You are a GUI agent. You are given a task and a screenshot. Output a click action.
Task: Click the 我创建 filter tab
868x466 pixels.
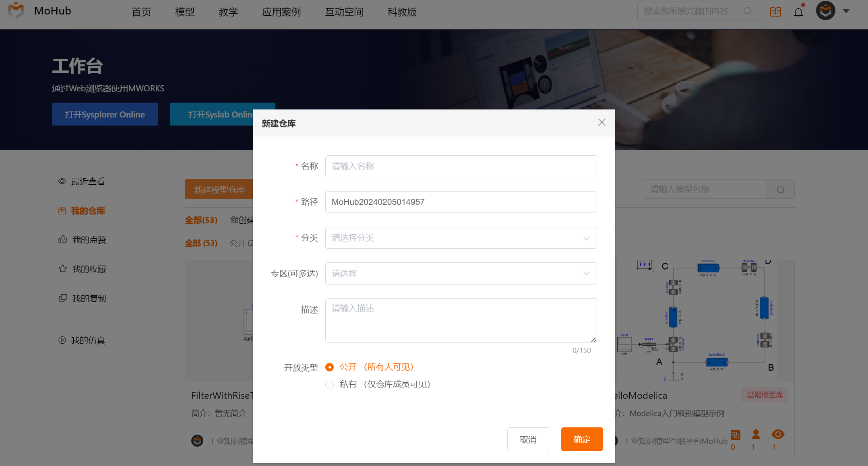pyautogui.click(x=241, y=220)
